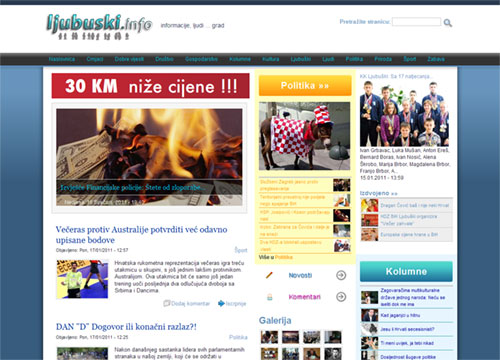Viewport: 500px width, 360px height.
Task: Open the Zagovaračima multikulturalne države column link
Action: tap(413, 297)
